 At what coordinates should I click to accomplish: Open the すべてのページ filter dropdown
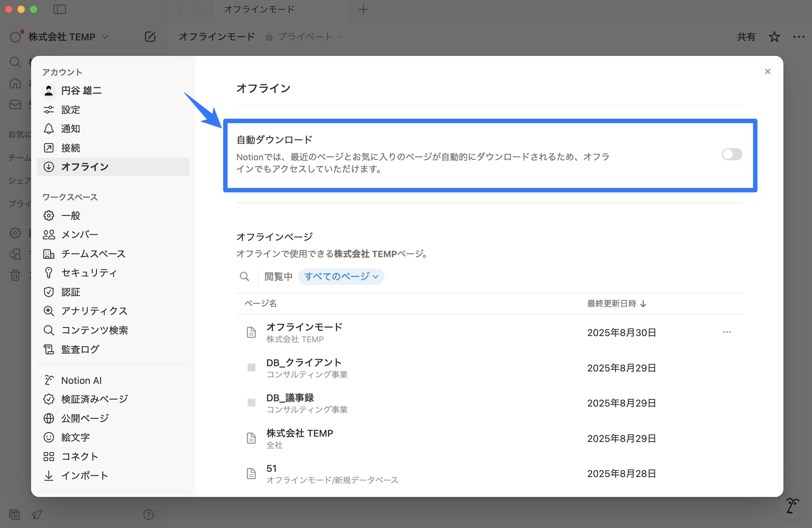[x=341, y=276]
